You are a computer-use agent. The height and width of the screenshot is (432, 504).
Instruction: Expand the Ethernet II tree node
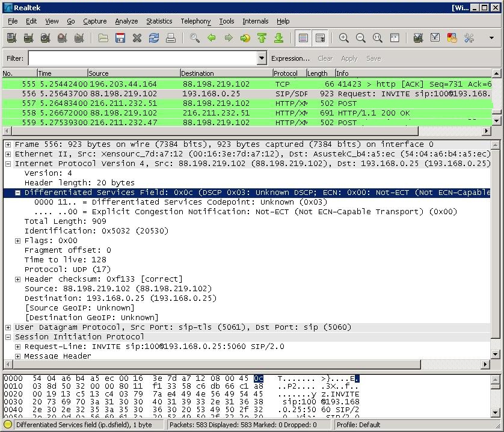point(8,154)
